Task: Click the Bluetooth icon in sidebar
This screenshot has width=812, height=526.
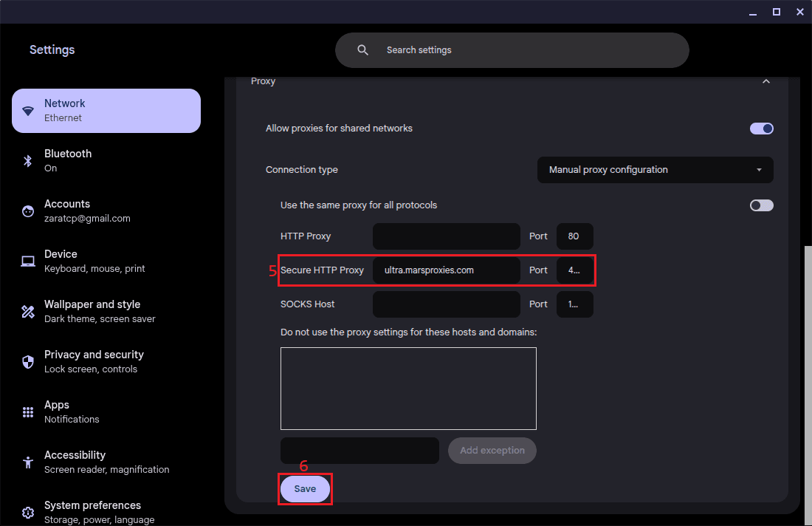Action: (x=28, y=161)
